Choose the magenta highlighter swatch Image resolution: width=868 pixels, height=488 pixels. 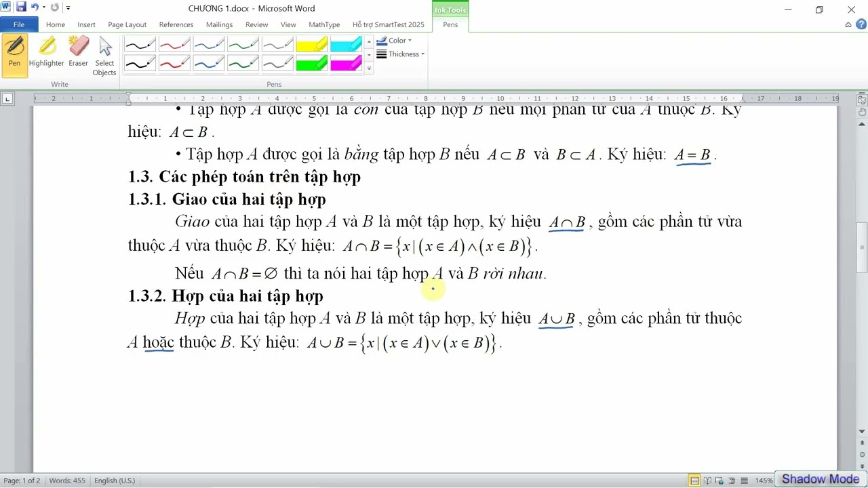[346, 64]
